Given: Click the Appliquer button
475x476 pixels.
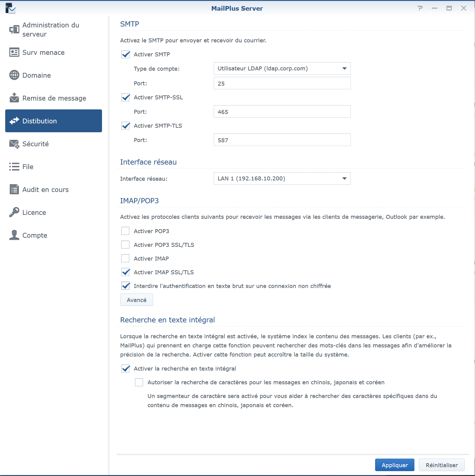Looking at the screenshot, I should 394,465.
